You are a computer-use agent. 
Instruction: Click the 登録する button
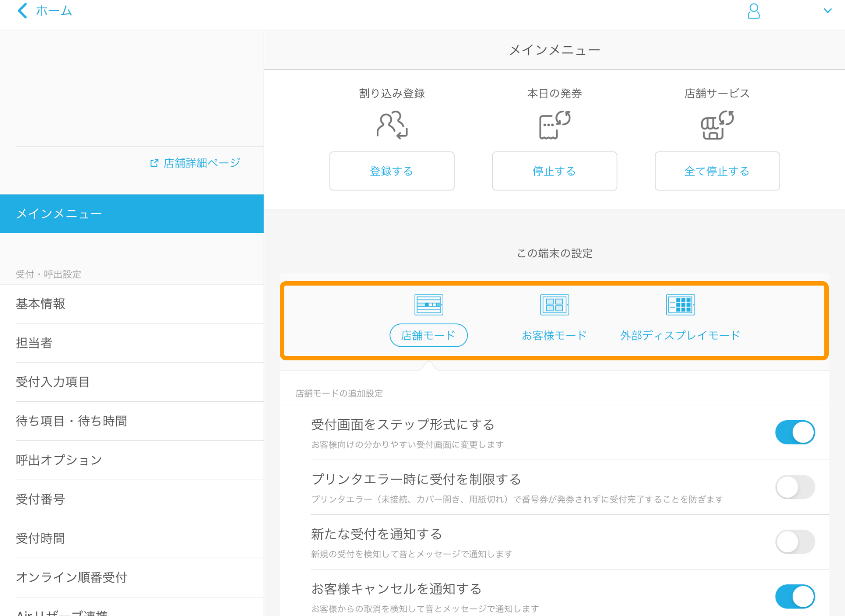[391, 171]
